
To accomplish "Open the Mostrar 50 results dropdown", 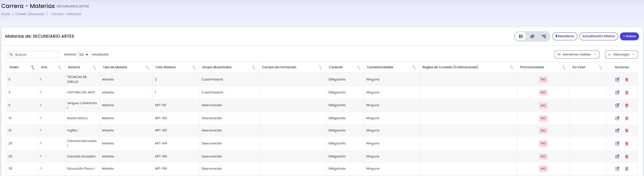I will pyautogui.click(x=84, y=55).
